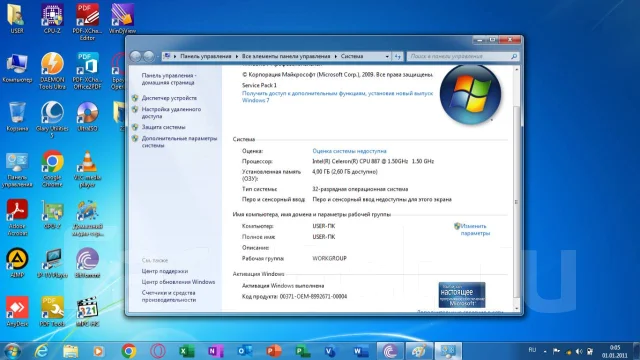The height and width of the screenshot is (360, 640).
Task: Select the WORKGROUP value text
Action: pos(329,258)
